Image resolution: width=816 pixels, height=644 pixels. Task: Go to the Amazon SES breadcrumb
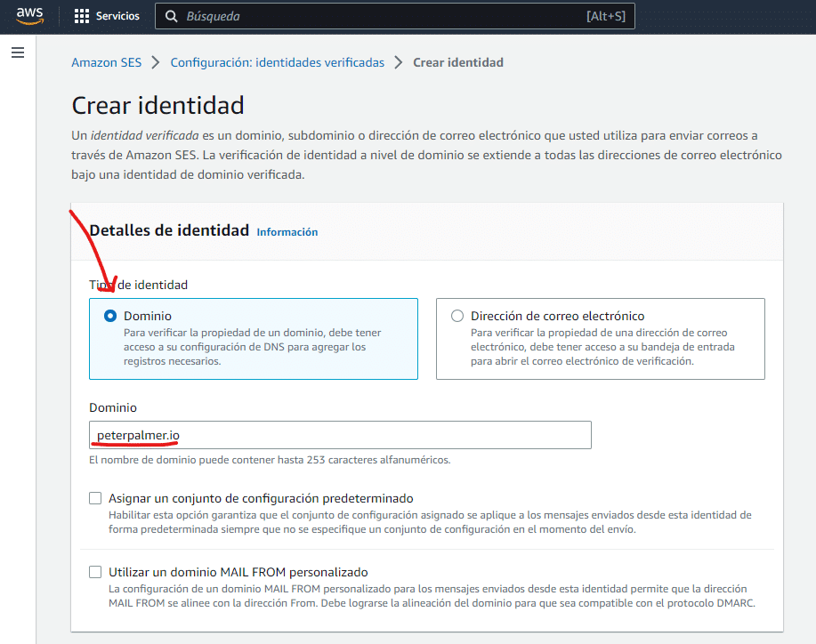click(x=106, y=62)
